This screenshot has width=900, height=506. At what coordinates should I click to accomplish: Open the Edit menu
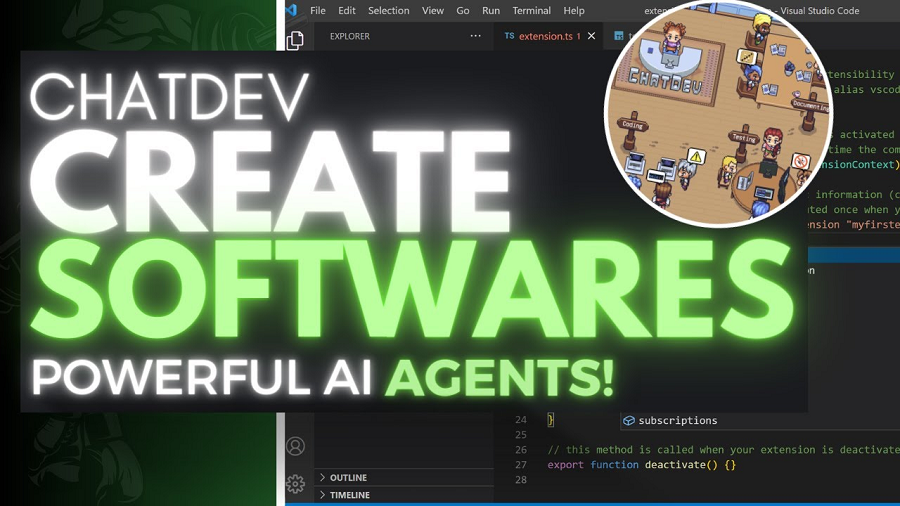click(x=347, y=11)
